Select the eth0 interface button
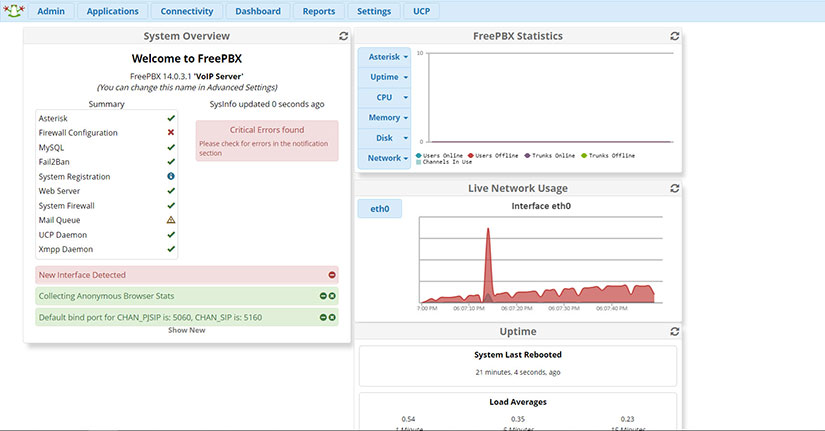 [379, 209]
